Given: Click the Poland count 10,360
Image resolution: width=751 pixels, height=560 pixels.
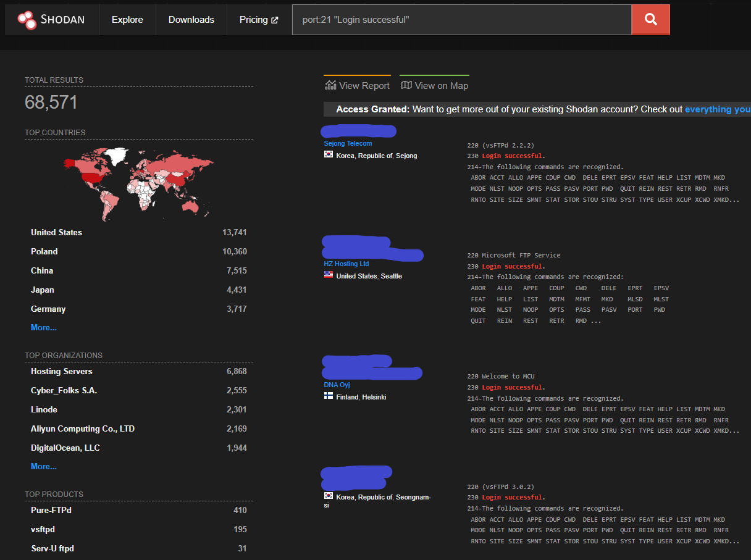Looking at the screenshot, I should click(x=235, y=251).
